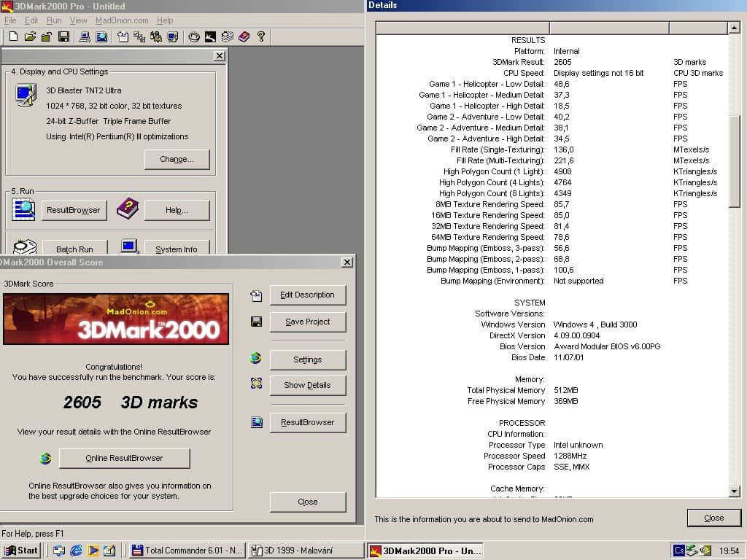Click the toolbar icon left of the display settings icon
The height and width of the screenshot is (560, 747).
pos(156,36)
